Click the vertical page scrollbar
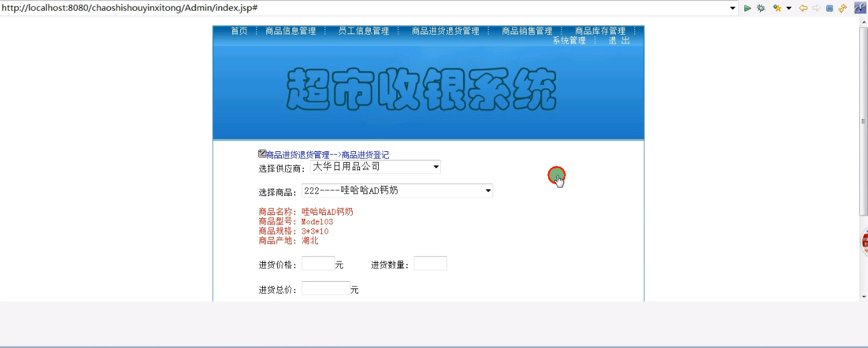Screen dimensions: 868x348 point(863,122)
